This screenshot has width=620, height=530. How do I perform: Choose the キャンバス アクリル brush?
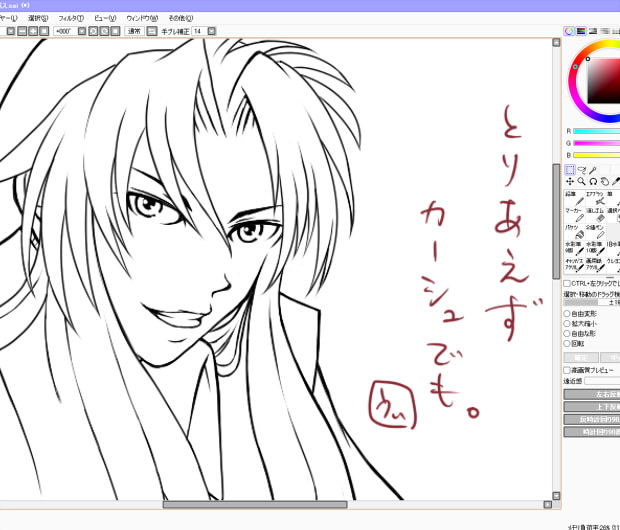(x=575, y=265)
